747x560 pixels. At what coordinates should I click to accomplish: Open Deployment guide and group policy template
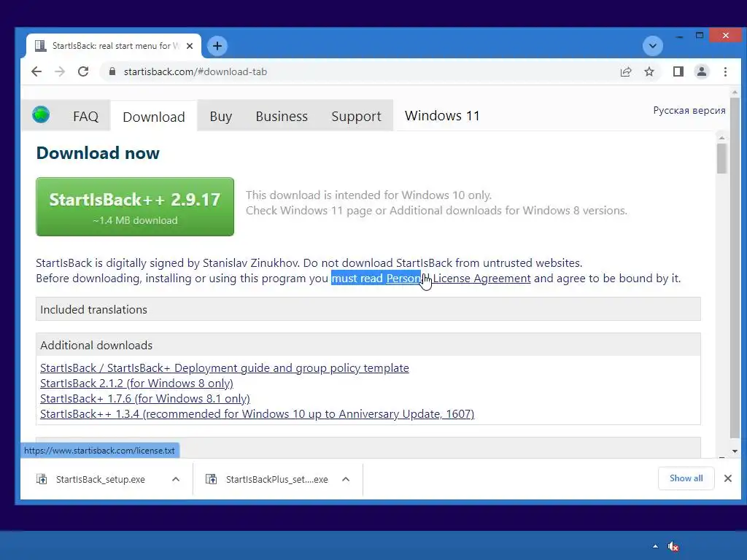(x=225, y=368)
